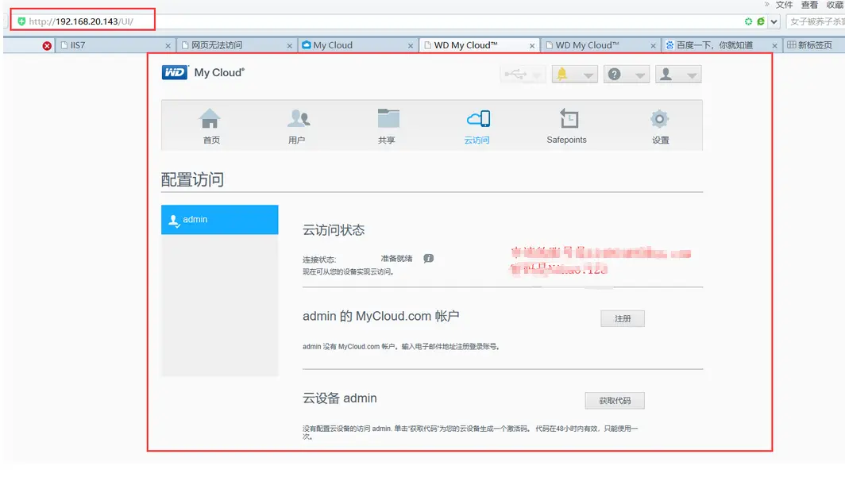Expand the user profile dropdown arrow
Image resolution: width=845 pixels, height=504 pixels.
click(x=692, y=75)
